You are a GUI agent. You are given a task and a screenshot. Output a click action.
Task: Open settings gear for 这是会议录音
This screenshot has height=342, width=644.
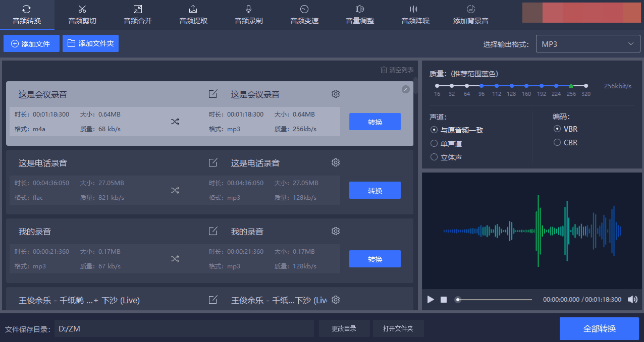(x=335, y=94)
